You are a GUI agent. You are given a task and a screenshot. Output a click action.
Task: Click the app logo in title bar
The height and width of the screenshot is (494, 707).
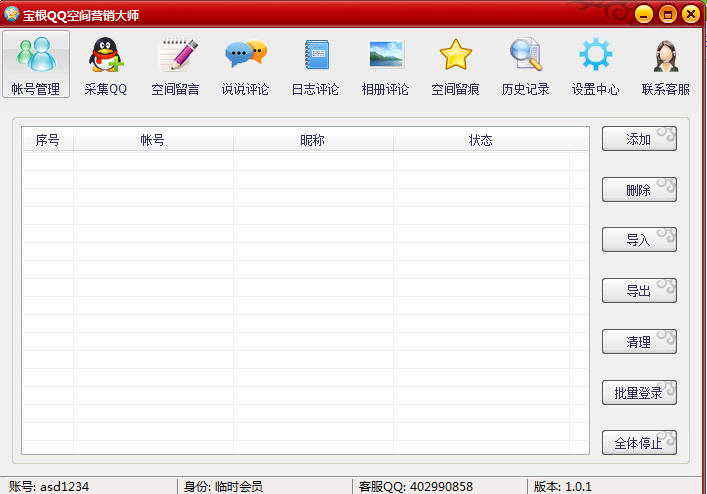(x=11, y=14)
